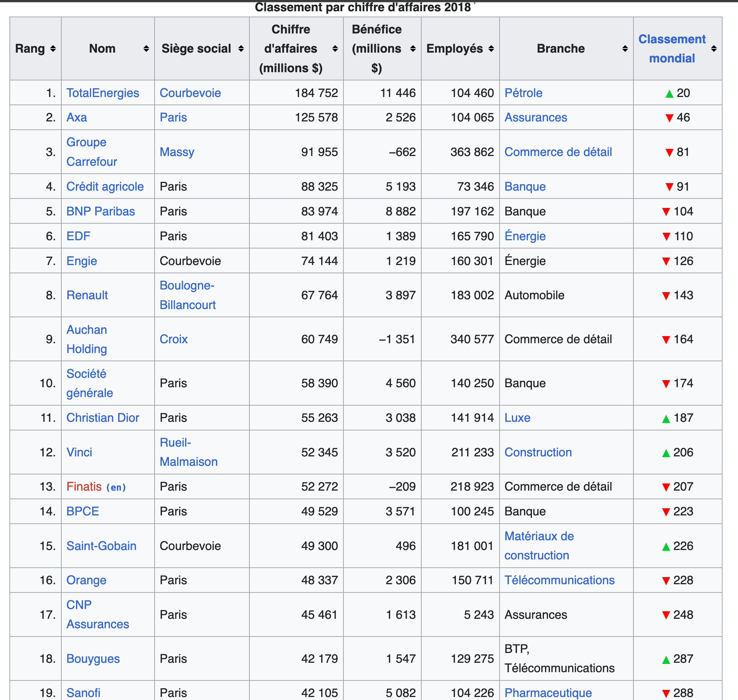Open the Groupe Carrefour link

coord(92,152)
